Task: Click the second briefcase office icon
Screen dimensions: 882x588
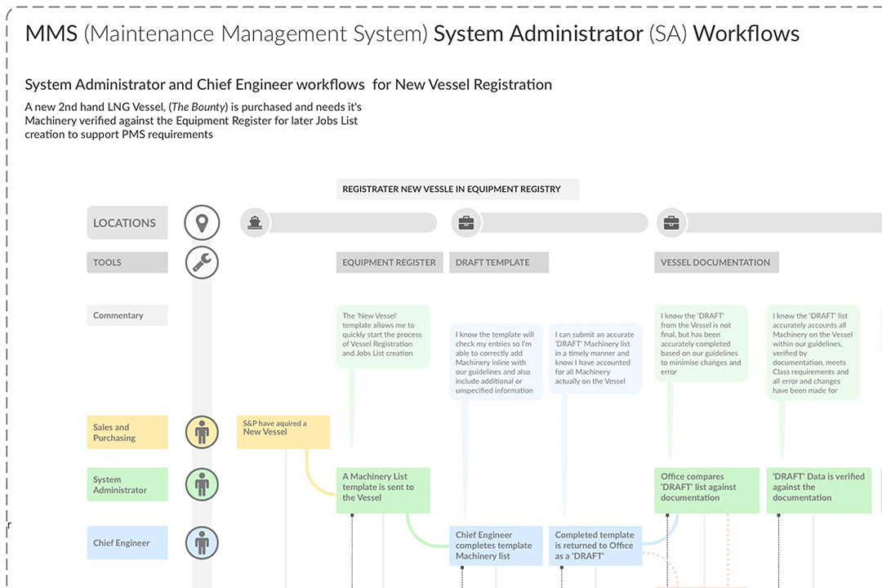Action: (x=671, y=222)
